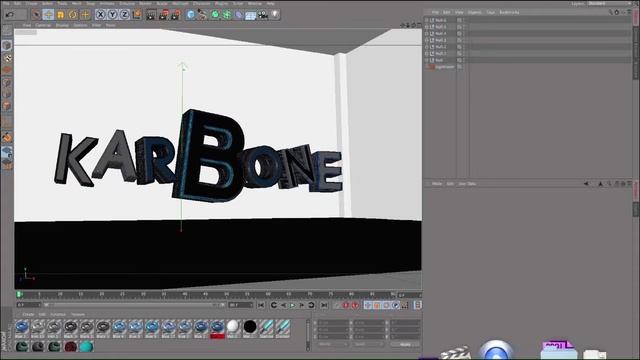
Task: Open the viewport Display menu
Action: tap(62, 25)
